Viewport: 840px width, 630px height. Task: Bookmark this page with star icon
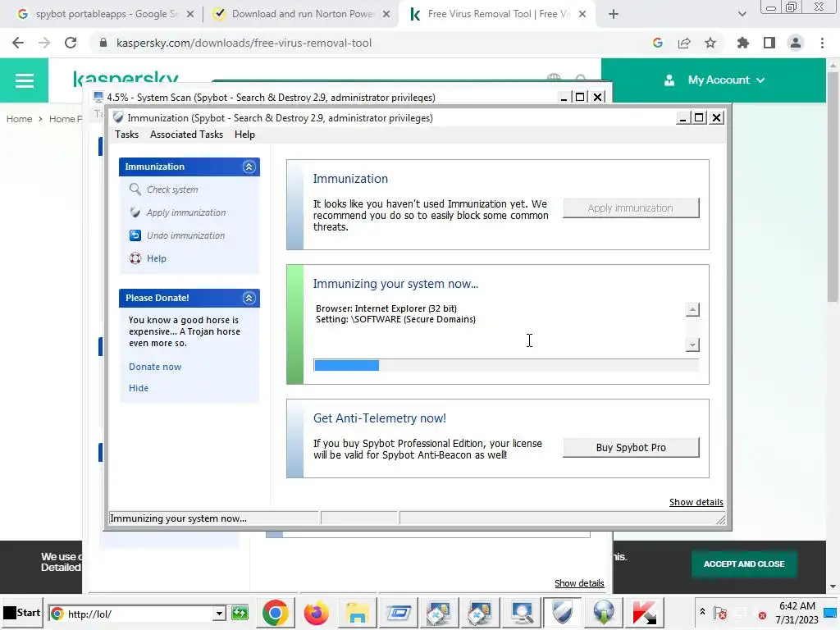pos(710,43)
